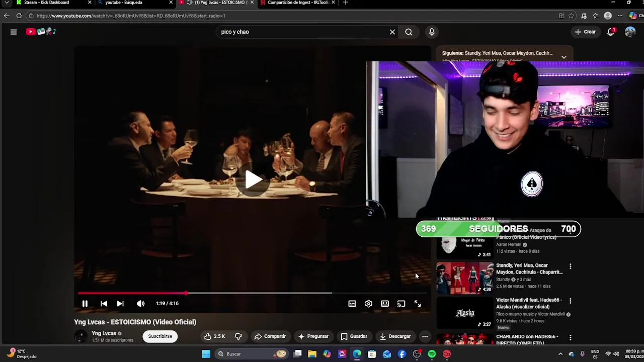Open more actions ellipsis under video
Screen dimensions: 644x362
point(425,336)
